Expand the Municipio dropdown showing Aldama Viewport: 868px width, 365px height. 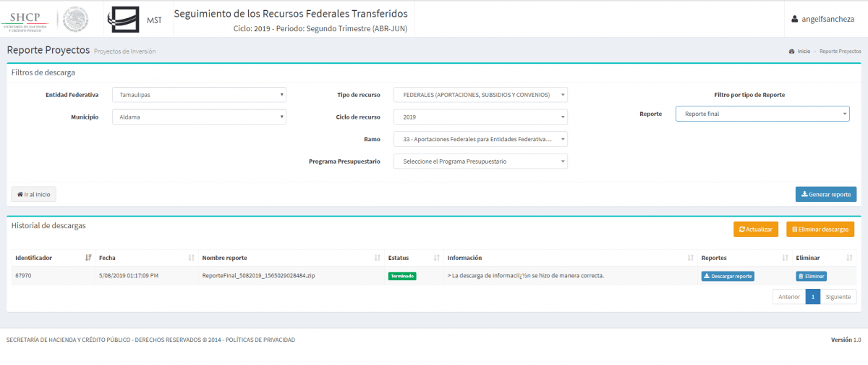199,117
